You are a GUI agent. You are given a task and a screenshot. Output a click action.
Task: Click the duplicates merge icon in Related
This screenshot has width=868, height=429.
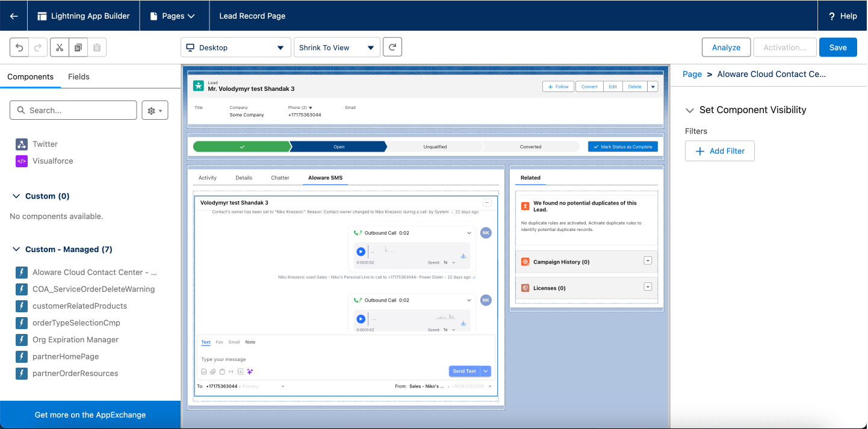[x=525, y=206]
